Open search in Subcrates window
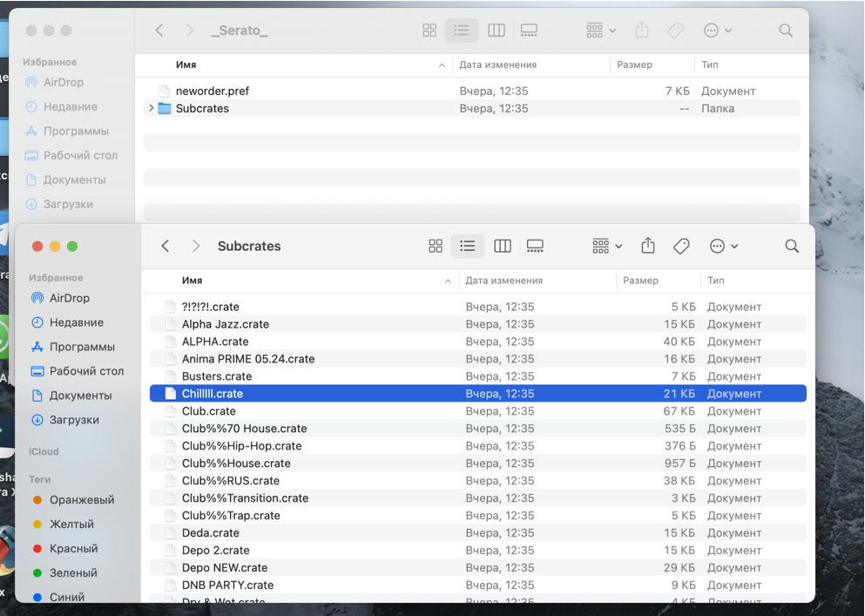Viewport: 865px width, 616px height. (792, 247)
